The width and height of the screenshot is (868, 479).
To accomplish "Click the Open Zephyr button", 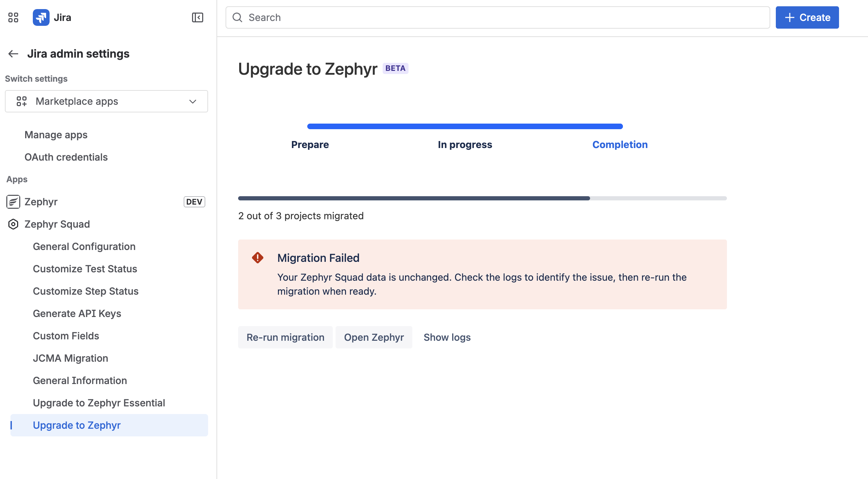I will coord(374,337).
